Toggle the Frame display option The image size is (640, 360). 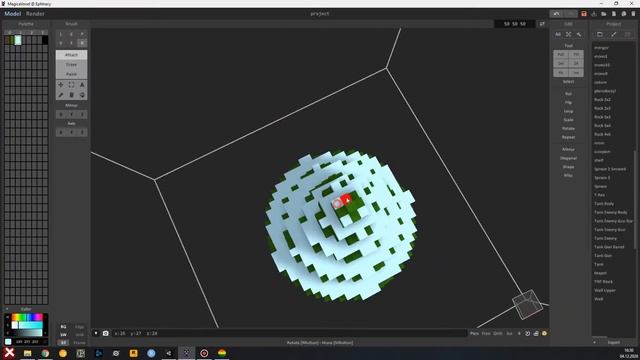[80, 343]
